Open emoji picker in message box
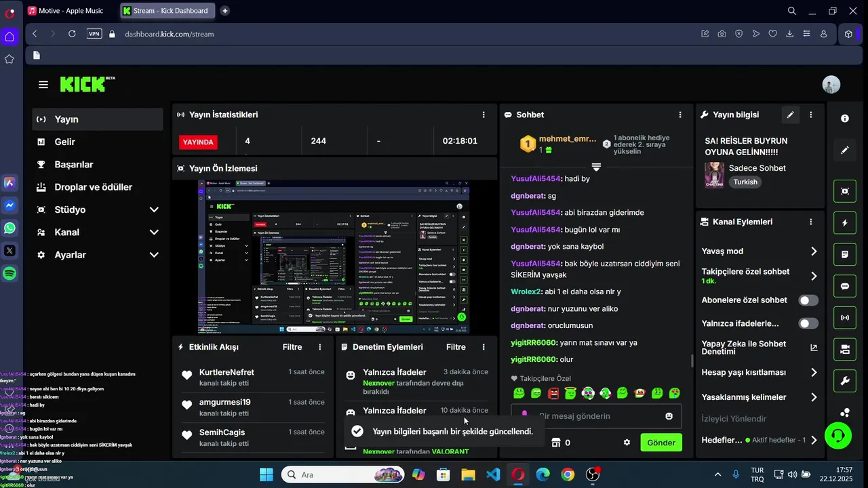This screenshot has width=868, height=488. [669, 416]
